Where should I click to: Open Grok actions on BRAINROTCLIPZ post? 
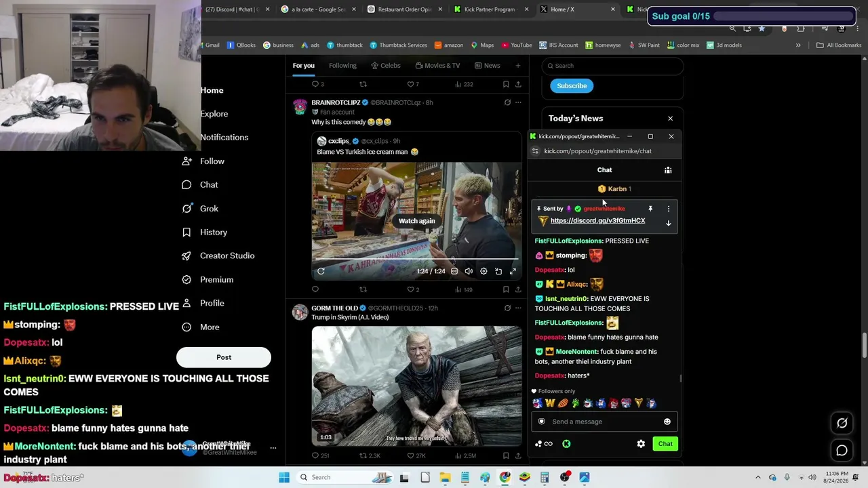507,102
